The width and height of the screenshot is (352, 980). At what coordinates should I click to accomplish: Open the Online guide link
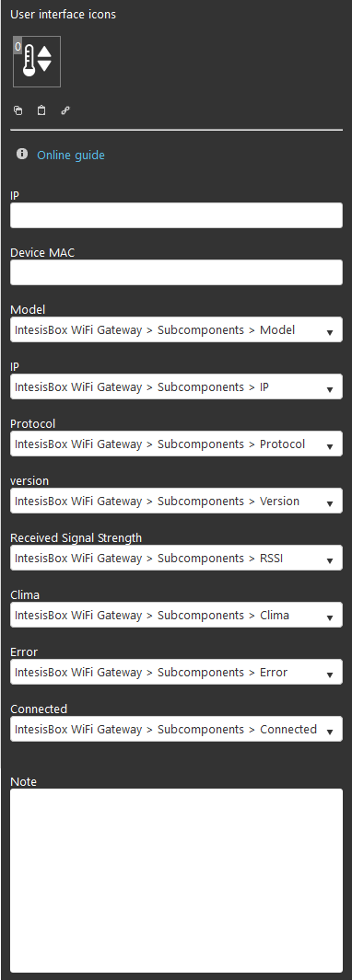click(x=71, y=155)
